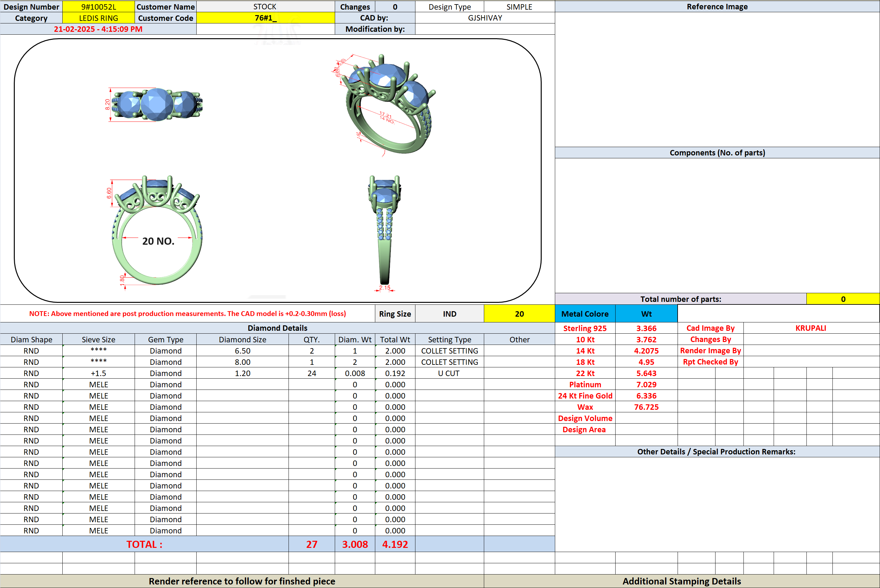Select the total weight 0.192 cell
This screenshot has height=588, width=880.
coord(395,373)
